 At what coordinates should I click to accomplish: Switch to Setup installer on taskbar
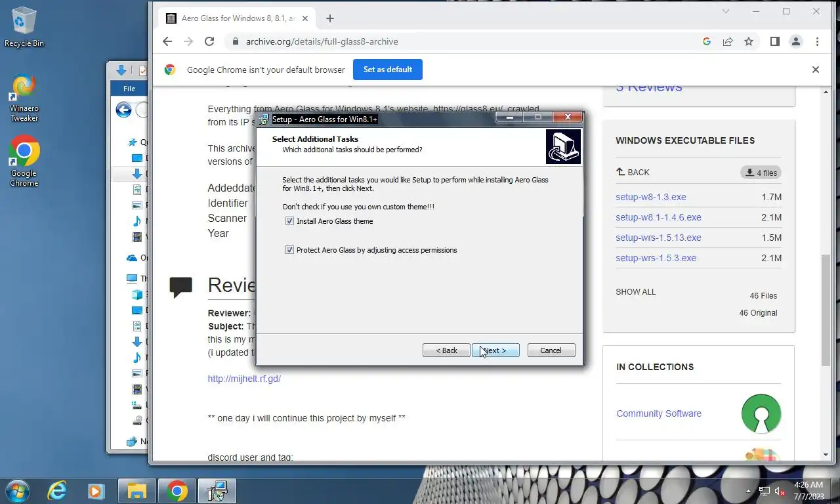tap(217, 491)
